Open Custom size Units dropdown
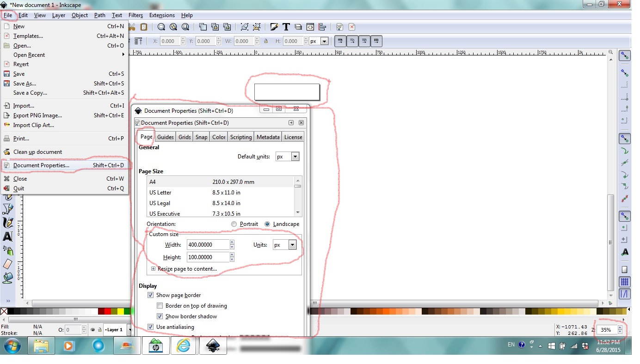Screen dimensions: 640x364 pos(284,245)
